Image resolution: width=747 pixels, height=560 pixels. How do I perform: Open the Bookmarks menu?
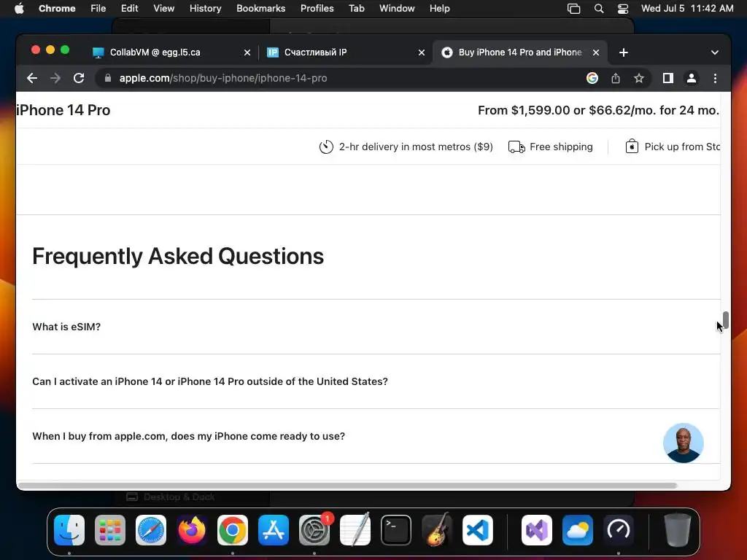tap(260, 9)
